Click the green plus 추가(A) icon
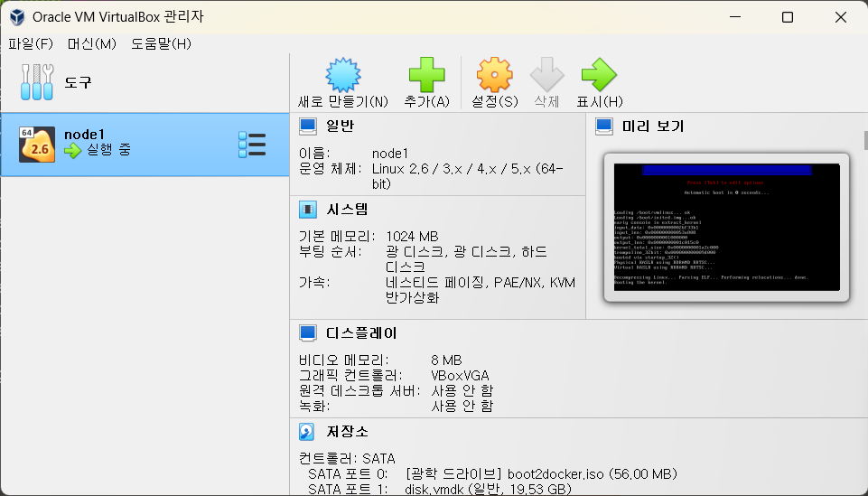868x496 pixels. pyautogui.click(x=426, y=75)
